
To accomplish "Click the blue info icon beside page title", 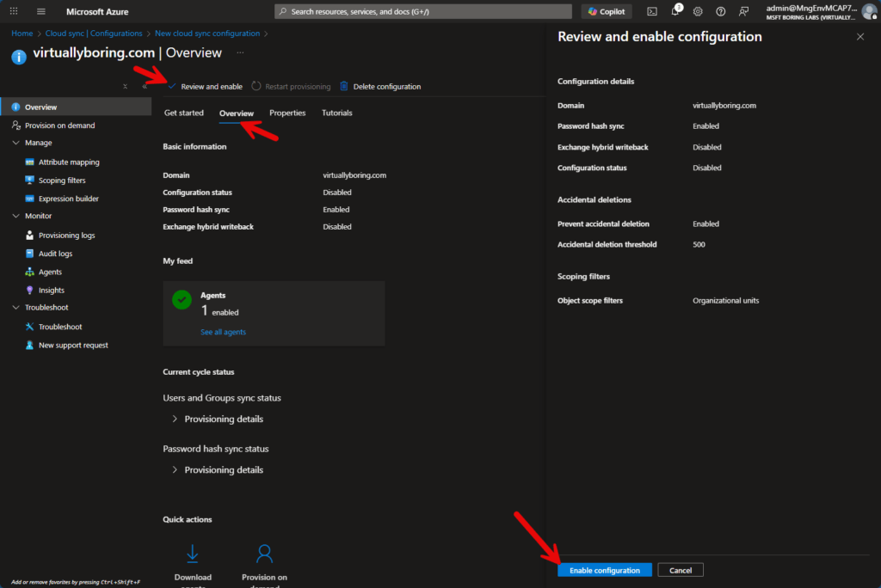I will click(x=19, y=57).
